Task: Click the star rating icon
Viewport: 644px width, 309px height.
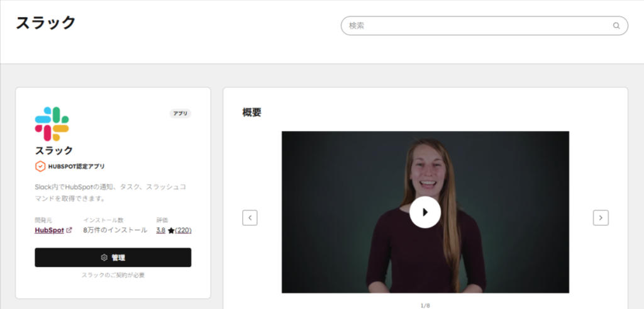Action: [171, 230]
